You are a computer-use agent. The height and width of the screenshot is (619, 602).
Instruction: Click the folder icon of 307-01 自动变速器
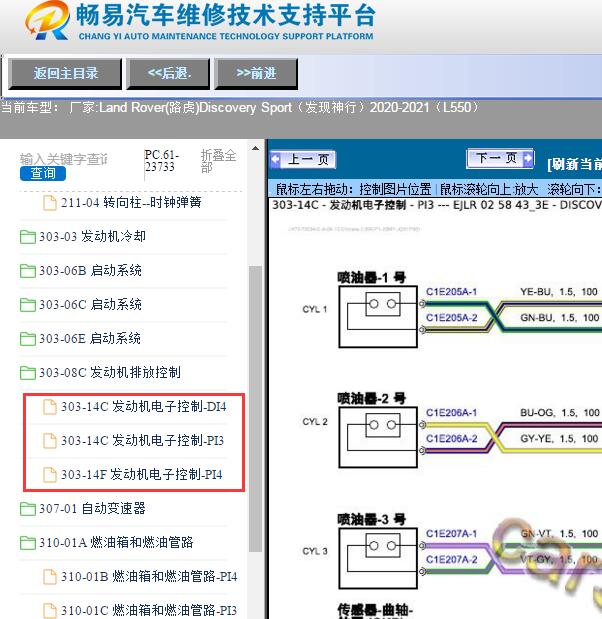point(28,509)
